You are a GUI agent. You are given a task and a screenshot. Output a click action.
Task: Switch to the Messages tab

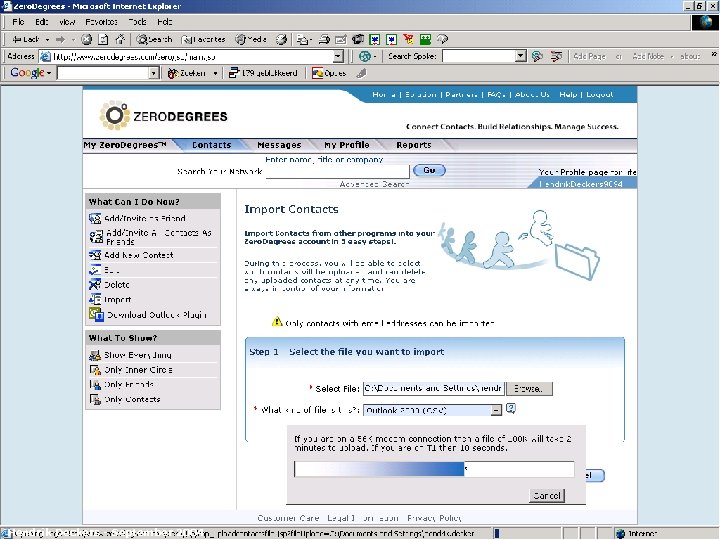pyautogui.click(x=279, y=145)
